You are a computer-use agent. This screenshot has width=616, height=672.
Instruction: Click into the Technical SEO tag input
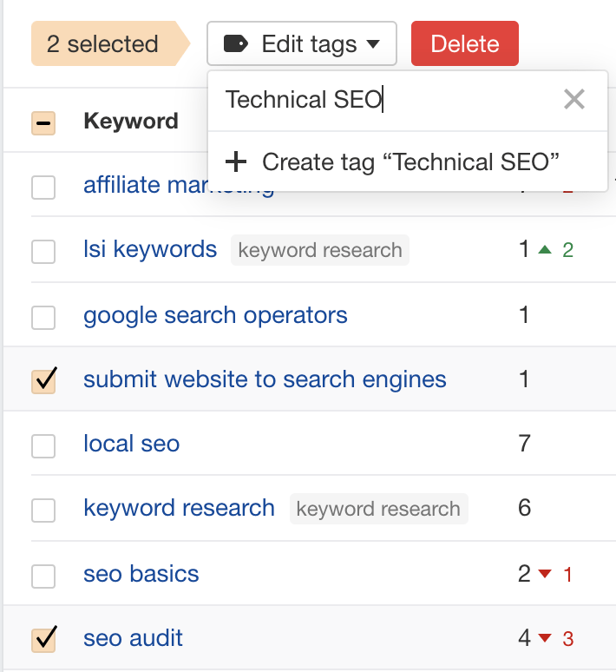coord(382,100)
